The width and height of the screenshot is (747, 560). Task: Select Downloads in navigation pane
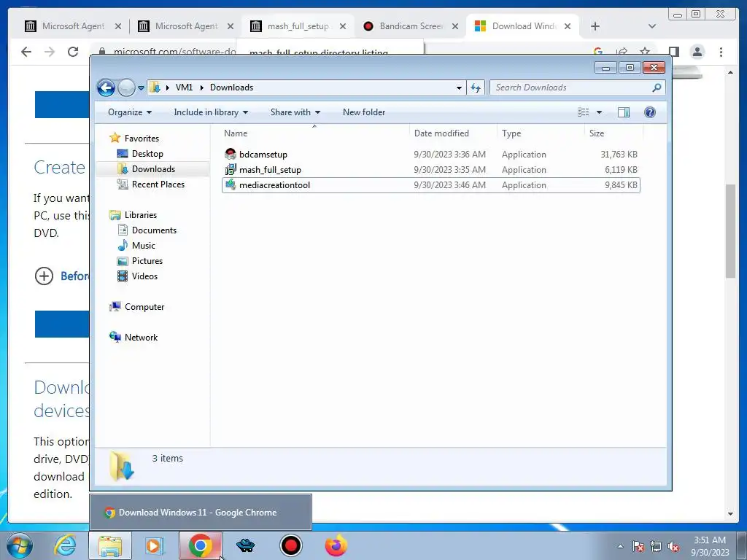tap(153, 169)
